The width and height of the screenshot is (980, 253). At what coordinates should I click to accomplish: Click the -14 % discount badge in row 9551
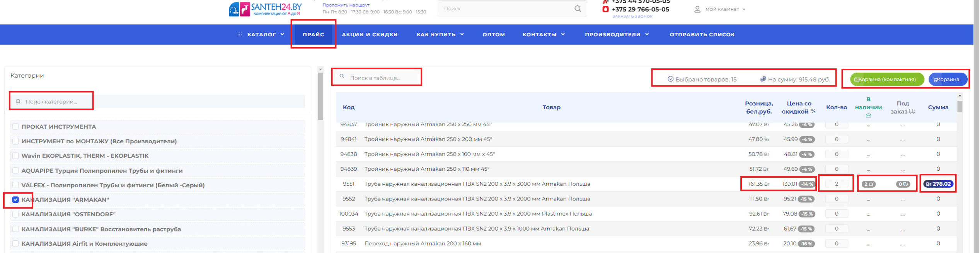[x=807, y=184]
